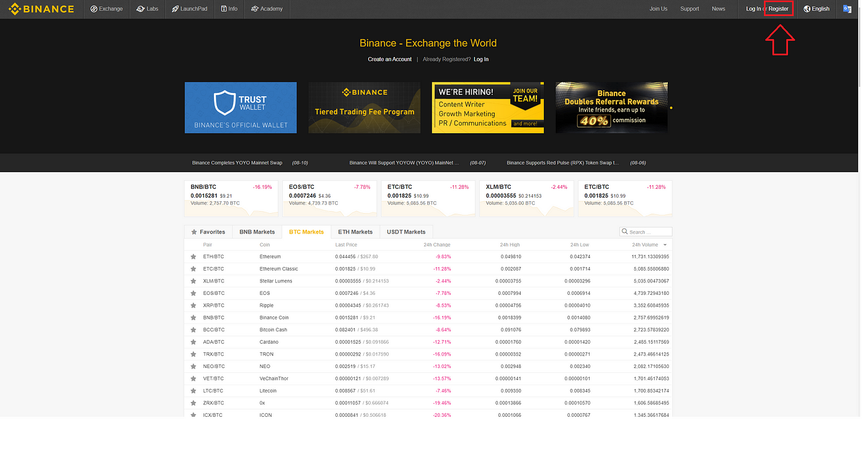The height and width of the screenshot is (467, 868).
Task: Sort by 24h High column
Action: click(511, 245)
